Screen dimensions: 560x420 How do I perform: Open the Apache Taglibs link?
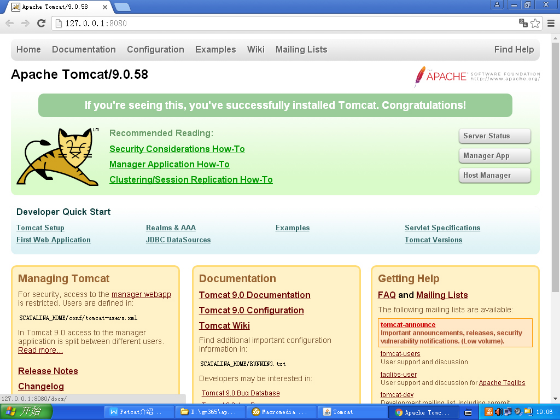click(x=502, y=382)
